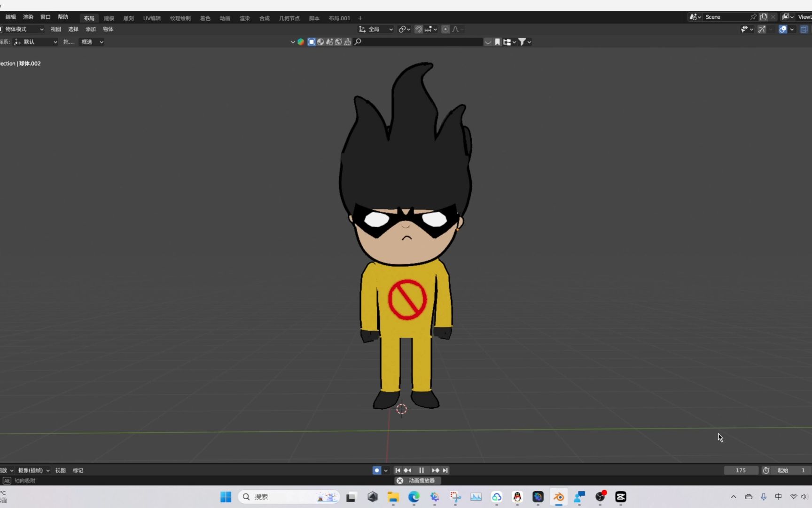Viewport: 812px width, 508px height.
Task: Open the 全局 transform orientation dropdown
Action: [x=376, y=29]
